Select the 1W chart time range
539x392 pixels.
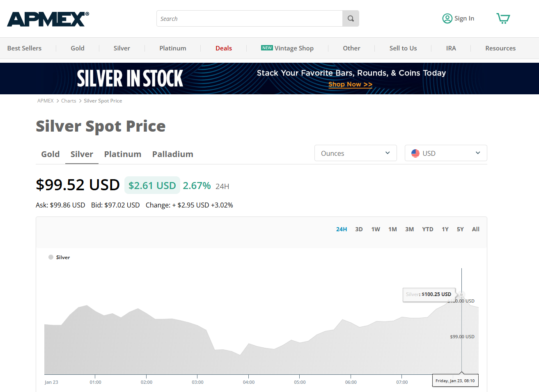point(376,229)
